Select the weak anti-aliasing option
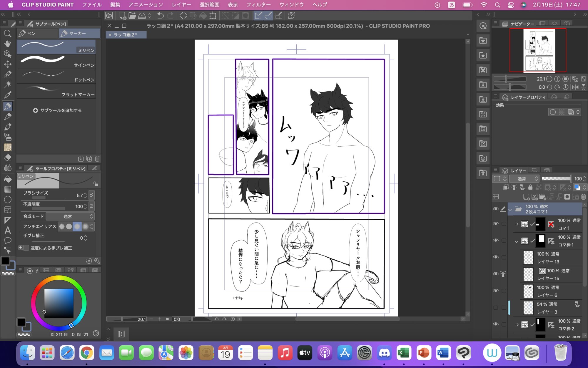The height and width of the screenshot is (368, 588). click(x=69, y=226)
